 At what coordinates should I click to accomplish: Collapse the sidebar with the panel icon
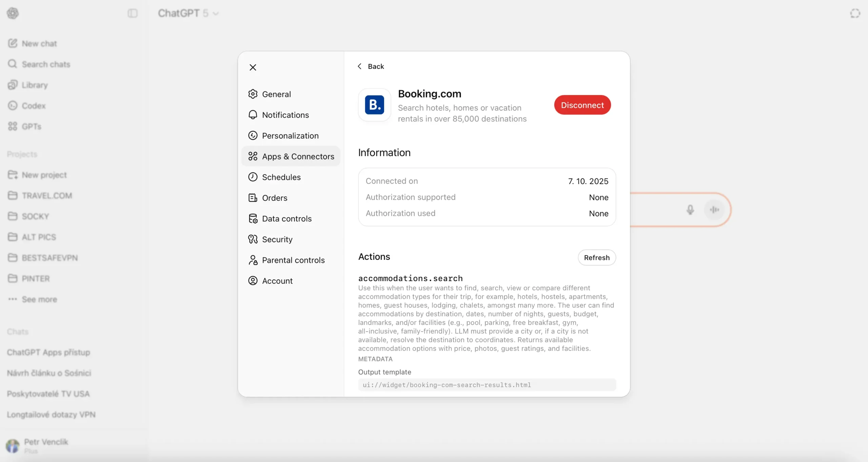(132, 13)
